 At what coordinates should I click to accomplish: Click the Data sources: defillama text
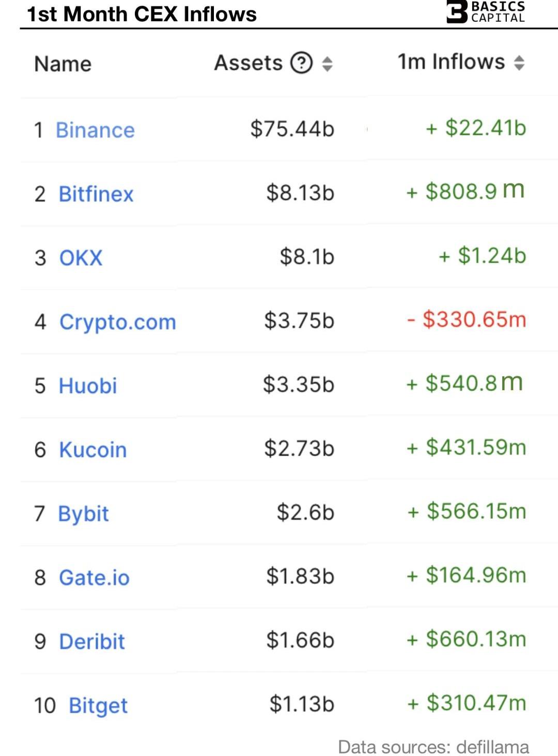433,747
